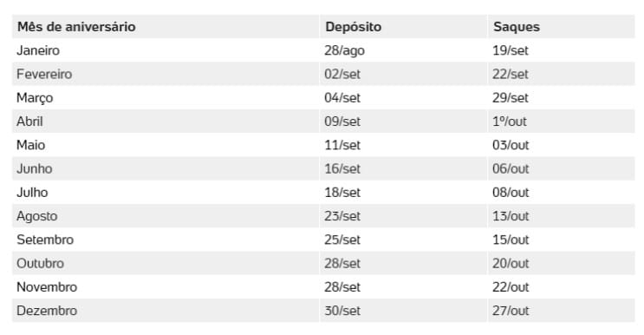The width and height of the screenshot is (644, 335).
Task: Click the 27/out withdrawal date
Action: (511, 311)
